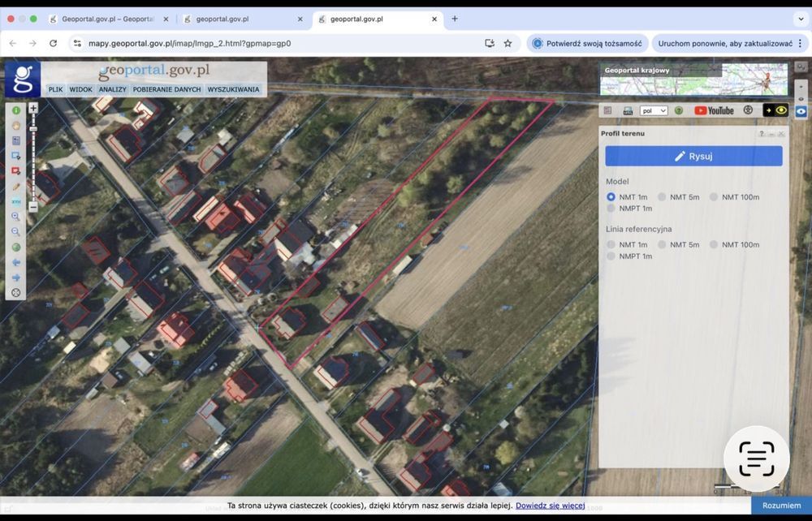Screen dimensions: 812x521
Task: Click the blue Rysuj button
Action: coord(693,156)
